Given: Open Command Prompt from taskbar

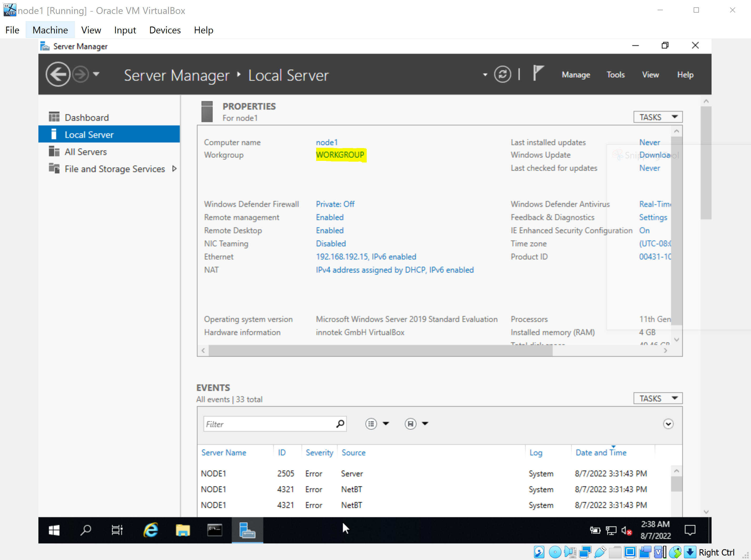Looking at the screenshot, I should (x=214, y=530).
